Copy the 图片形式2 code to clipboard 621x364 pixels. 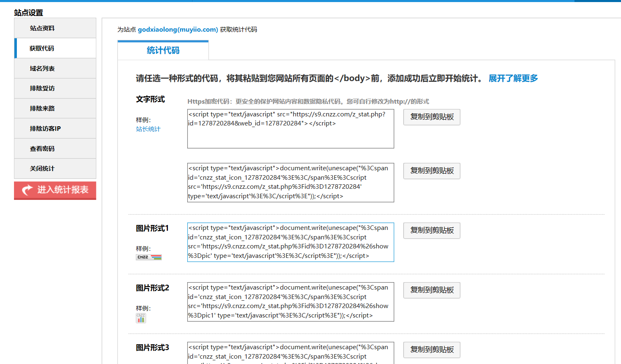point(432,290)
